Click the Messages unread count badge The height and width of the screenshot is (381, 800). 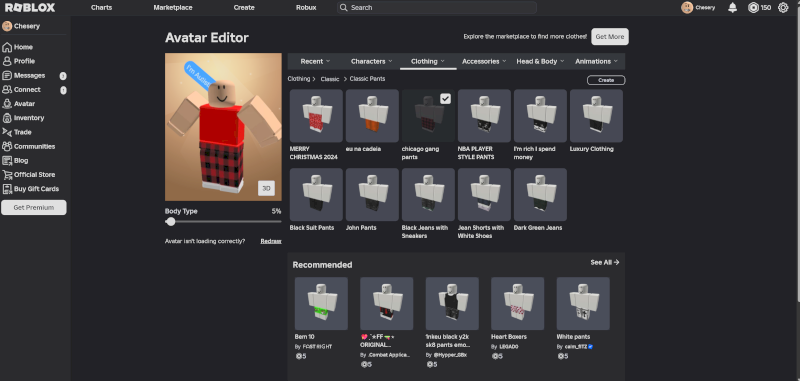click(63, 76)
